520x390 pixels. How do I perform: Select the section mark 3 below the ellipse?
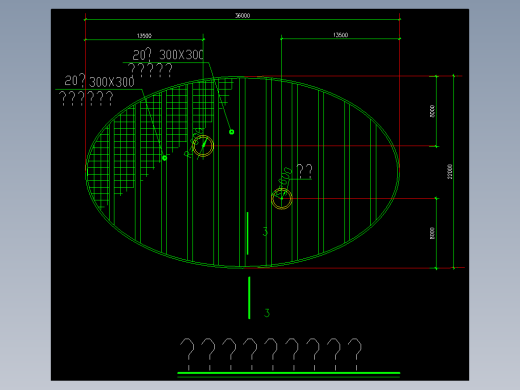pos(267,313)
